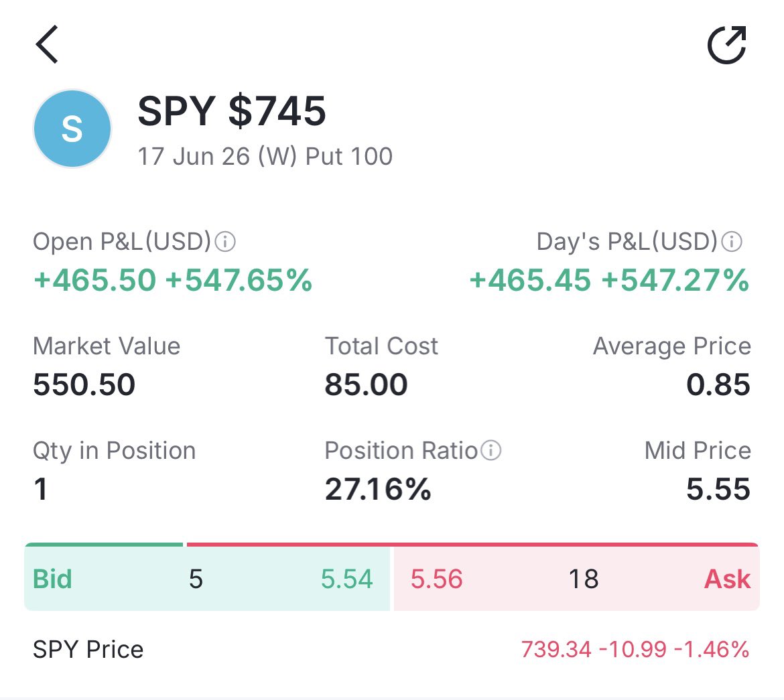Tap the Bid price 5.54

point(346,579)
